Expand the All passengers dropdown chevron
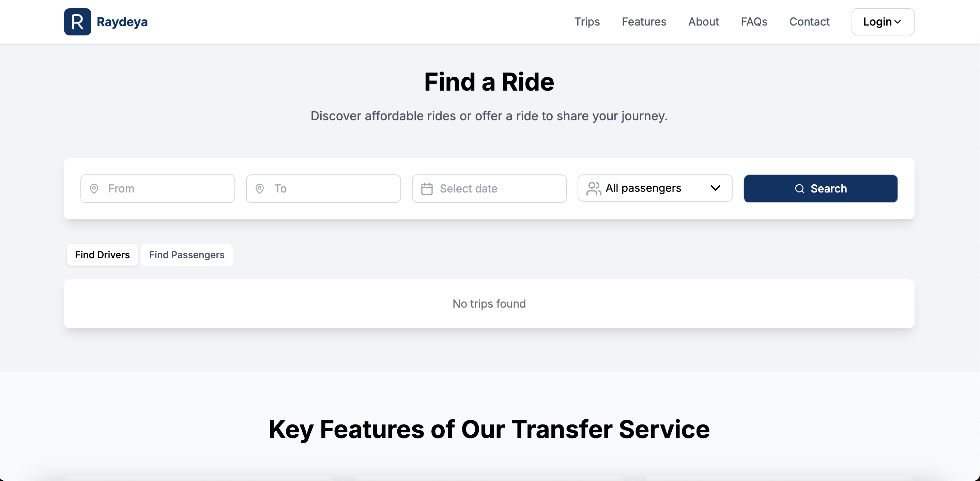 [715, 188]
